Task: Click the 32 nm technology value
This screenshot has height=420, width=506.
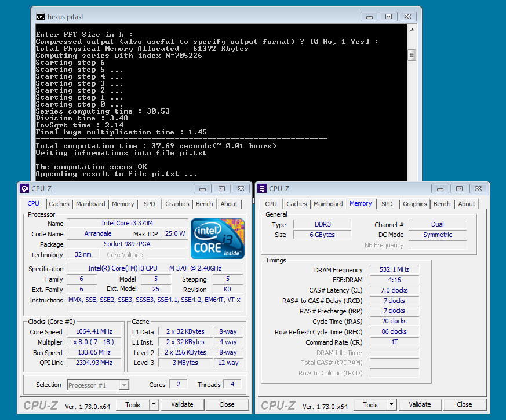Action: (83, 254)
